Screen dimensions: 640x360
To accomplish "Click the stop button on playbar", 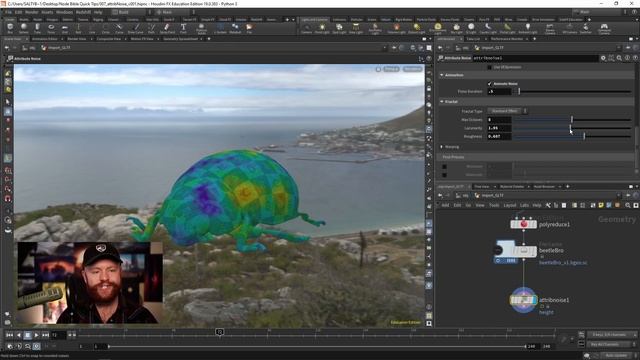I will 27,335.
